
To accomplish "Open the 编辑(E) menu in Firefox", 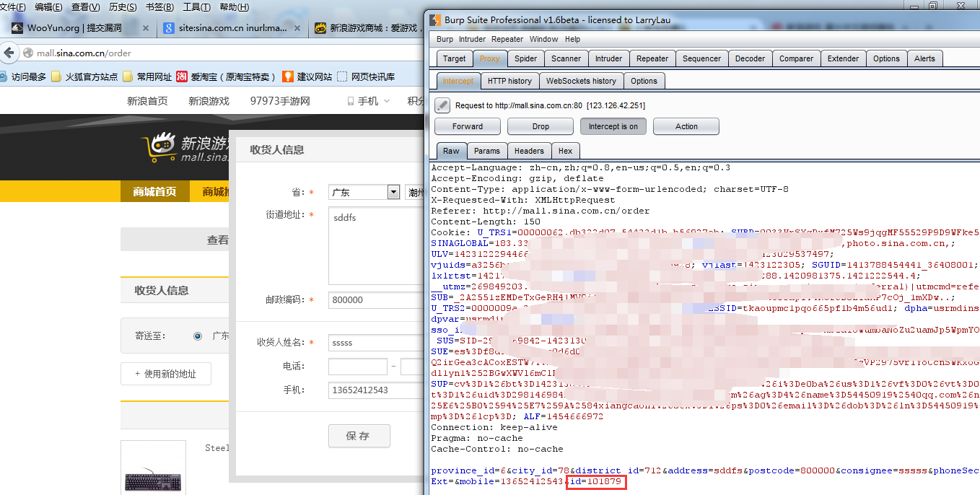I will click(x=48, y=7).
